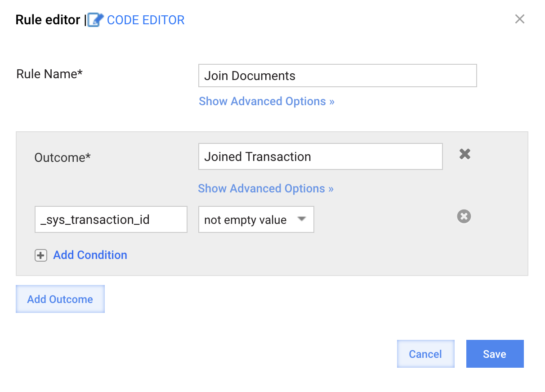Click the Add Outcome button

coord(60,299)
